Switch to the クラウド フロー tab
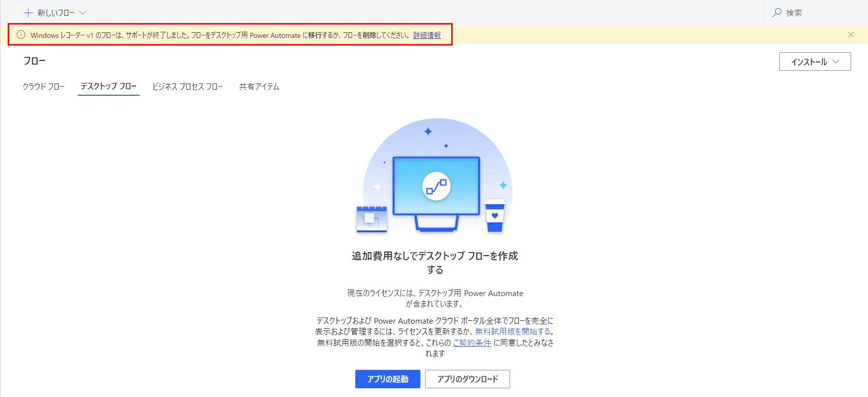This screenshot has width=868, height=397. point(44,87)
